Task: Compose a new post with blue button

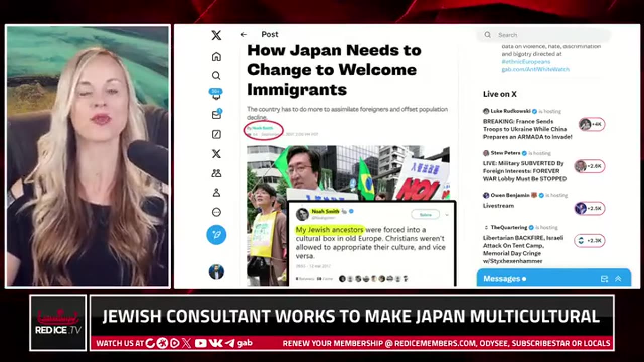Action: click(x=216, y=235)
